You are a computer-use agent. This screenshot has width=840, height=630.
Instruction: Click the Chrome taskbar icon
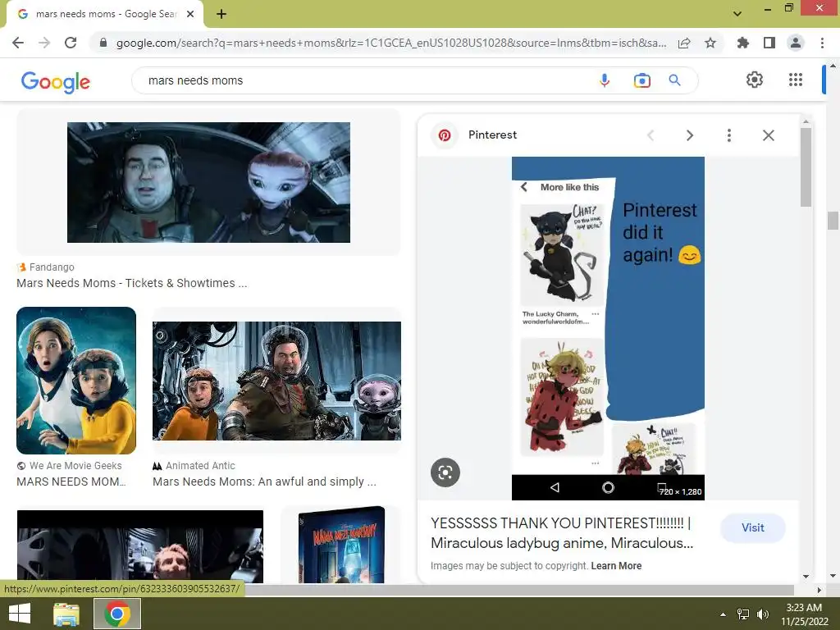point(117,614)
